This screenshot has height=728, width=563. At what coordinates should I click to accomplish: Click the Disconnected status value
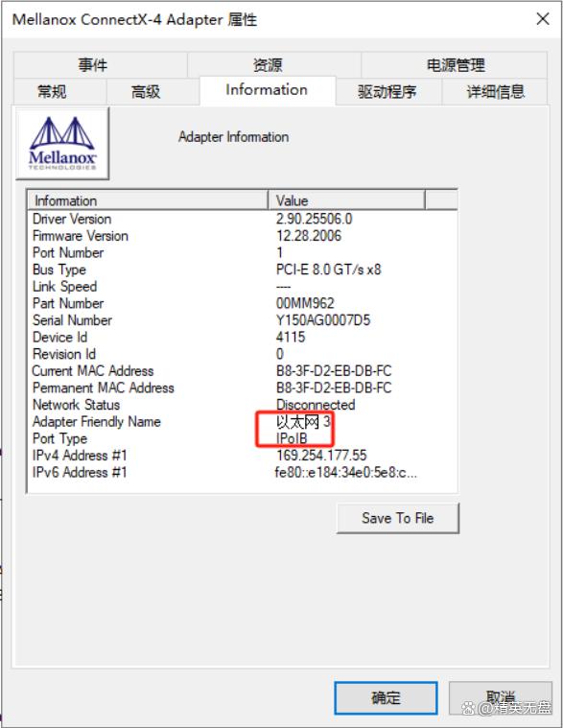click(316, 405)
